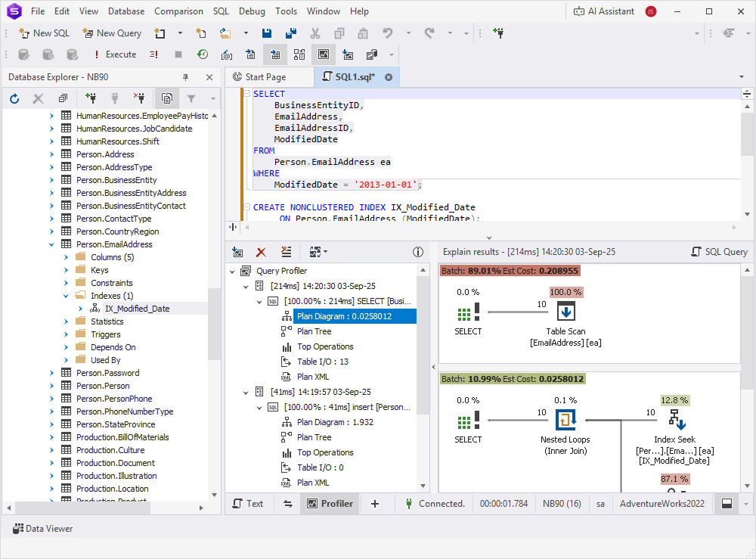This screenshot has height=559, width=756.
Task: Pin the Database Explorer panel
Action: pos(184,76)
